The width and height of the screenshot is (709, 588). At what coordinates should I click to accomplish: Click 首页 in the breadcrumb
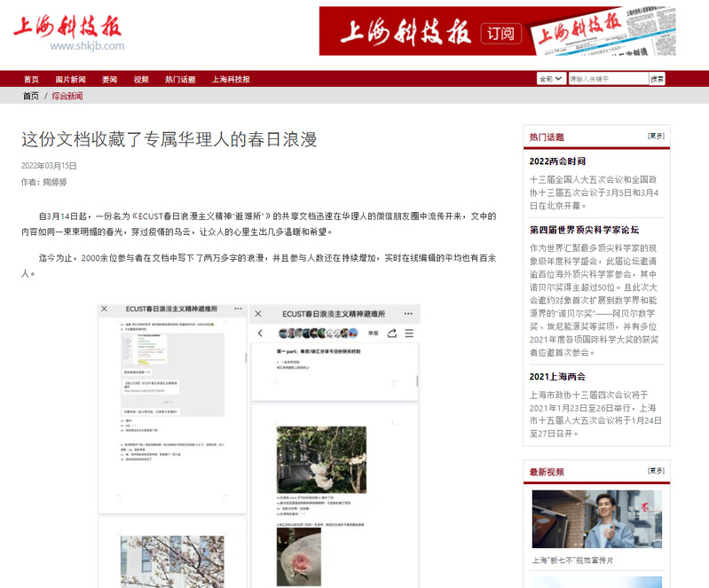click(x=31, y=96)
